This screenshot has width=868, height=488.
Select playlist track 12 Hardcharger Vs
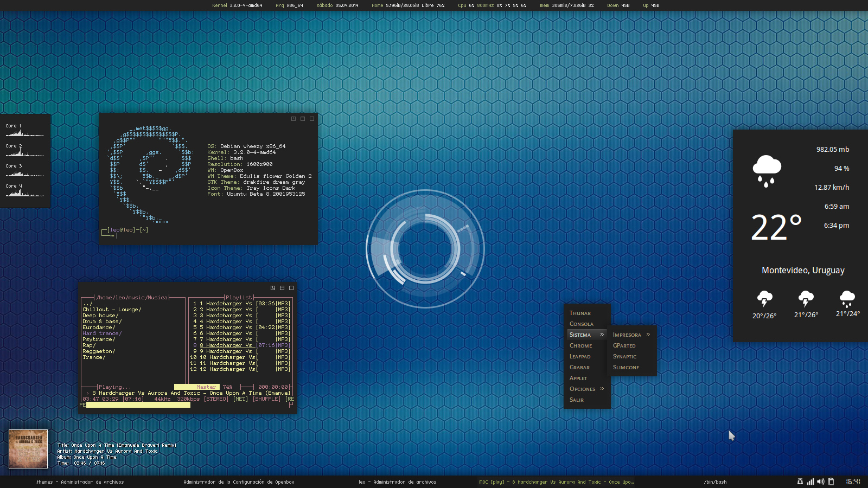tap(240, 369)
